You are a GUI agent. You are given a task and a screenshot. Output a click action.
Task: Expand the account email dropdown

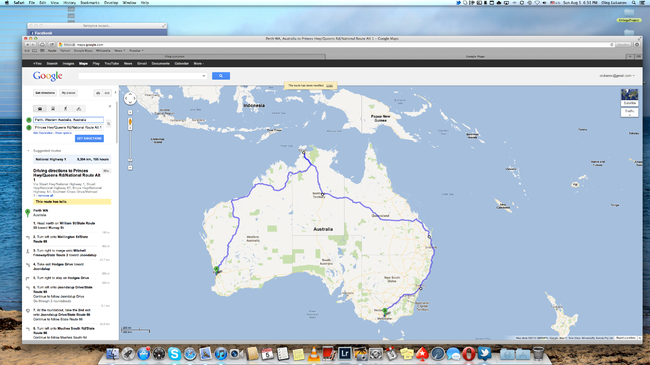coord(617,76)
